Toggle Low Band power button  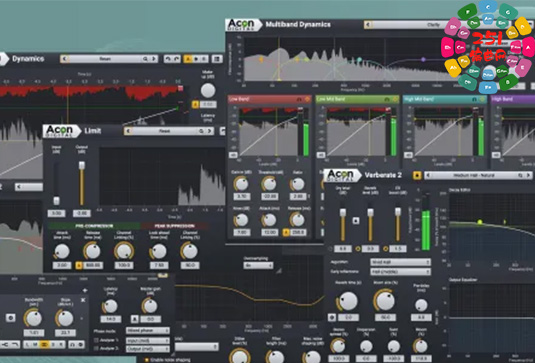click(x=307, y=99)
